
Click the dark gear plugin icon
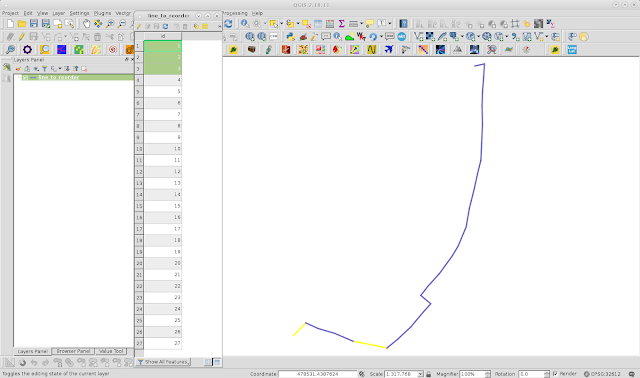[x=27, y=50]
